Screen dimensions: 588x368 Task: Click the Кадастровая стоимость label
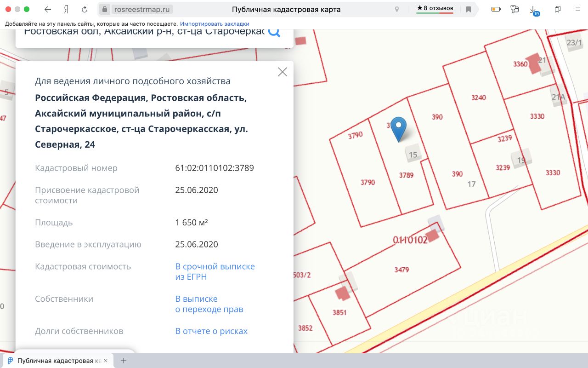tap(83, 266)
